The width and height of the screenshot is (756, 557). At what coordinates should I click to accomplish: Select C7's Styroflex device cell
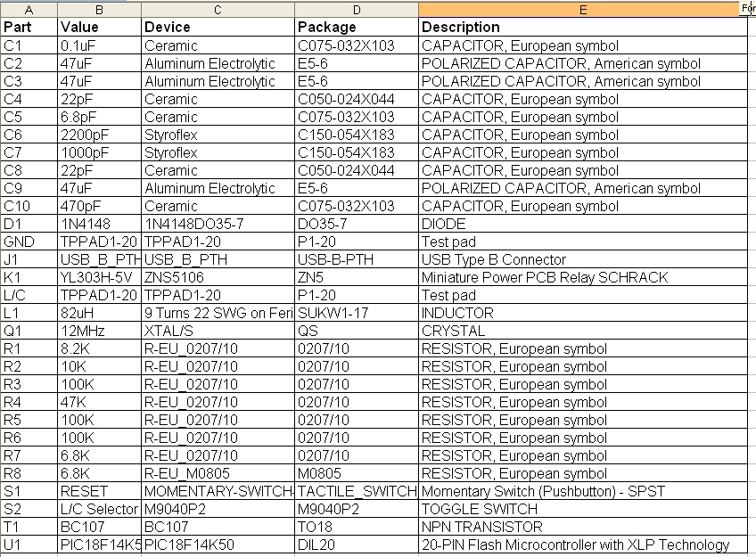(218, 152)
